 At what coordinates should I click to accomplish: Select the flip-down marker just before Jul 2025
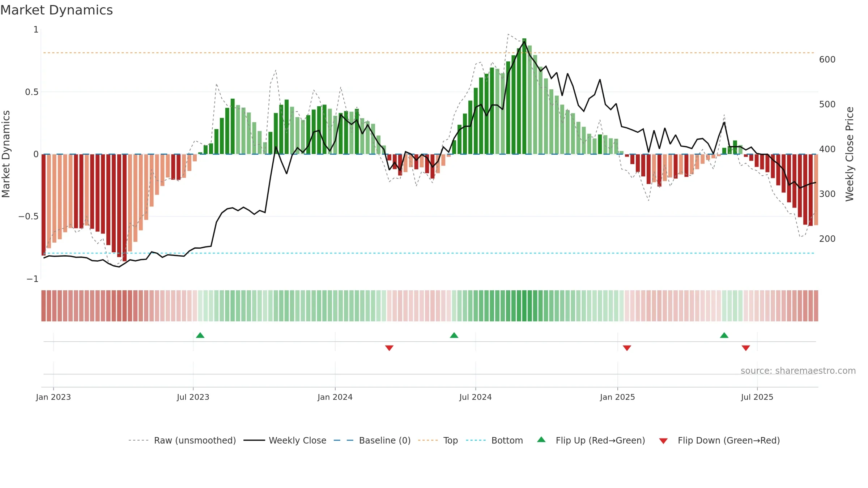(x=746, y=348)
